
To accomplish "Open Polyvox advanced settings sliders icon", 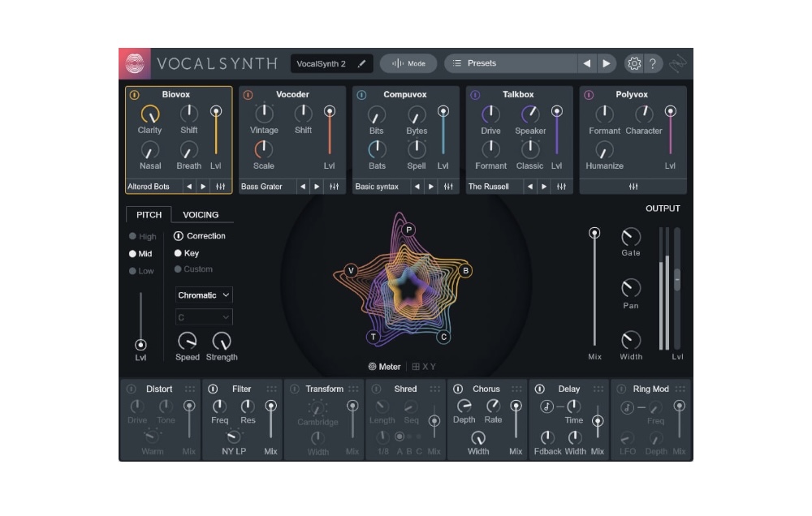I will [633, 187].
